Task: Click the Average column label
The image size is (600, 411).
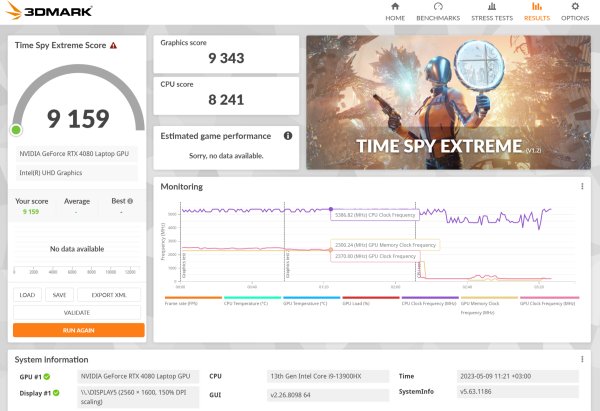Action: (x=77, y=201)
